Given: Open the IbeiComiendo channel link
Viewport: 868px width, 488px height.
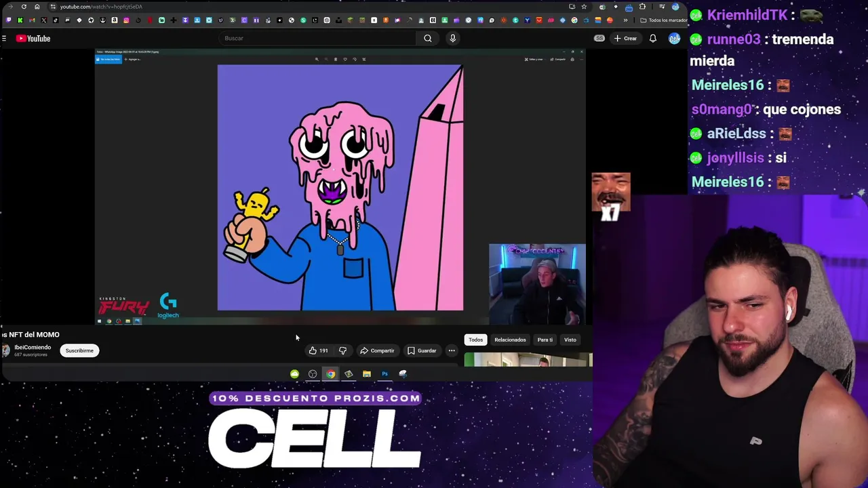Looking at the screenshot, I should (x=33, y=348).
